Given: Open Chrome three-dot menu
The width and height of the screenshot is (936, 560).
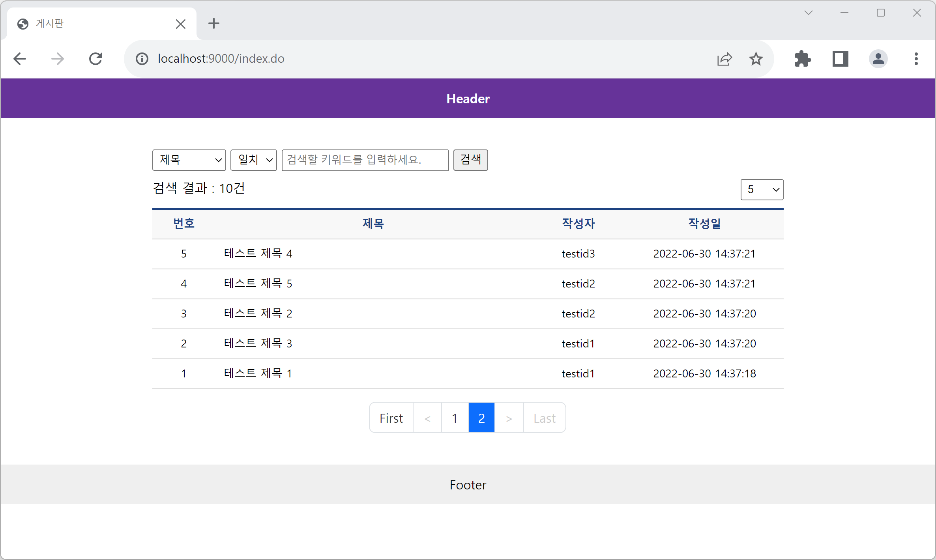Looking at the screenshot, I should pos(916,59).
